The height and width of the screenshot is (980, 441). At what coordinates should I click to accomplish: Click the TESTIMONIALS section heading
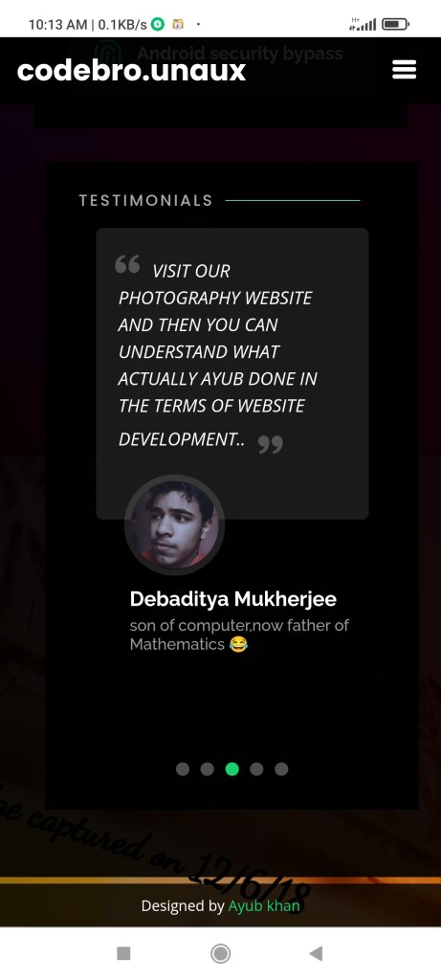(x=145, y=201)
